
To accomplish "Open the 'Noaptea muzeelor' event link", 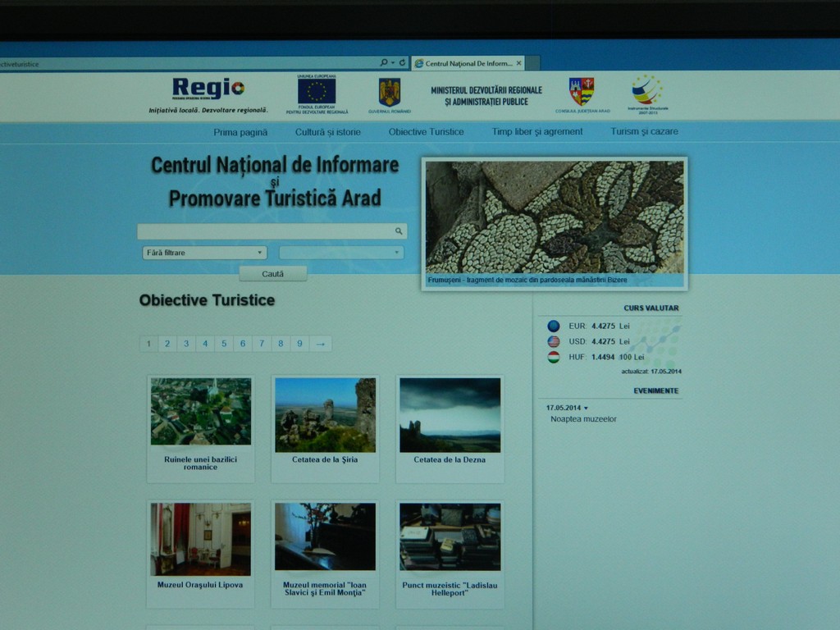I will pos(583,419).
